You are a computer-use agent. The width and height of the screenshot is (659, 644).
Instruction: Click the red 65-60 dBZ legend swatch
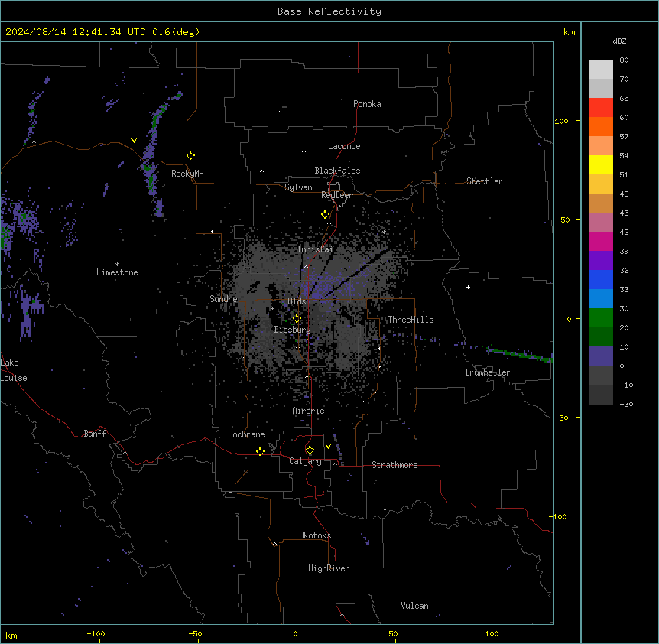click(x=601, y=108)
